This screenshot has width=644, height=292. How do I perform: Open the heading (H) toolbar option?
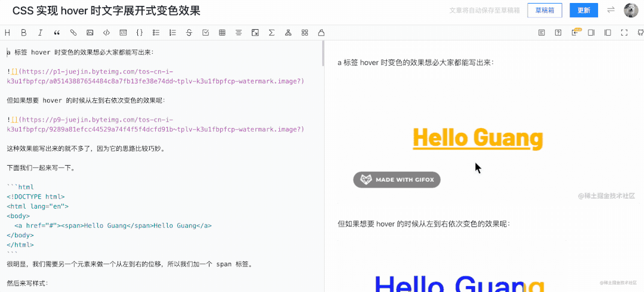click(x=7, y=33)
